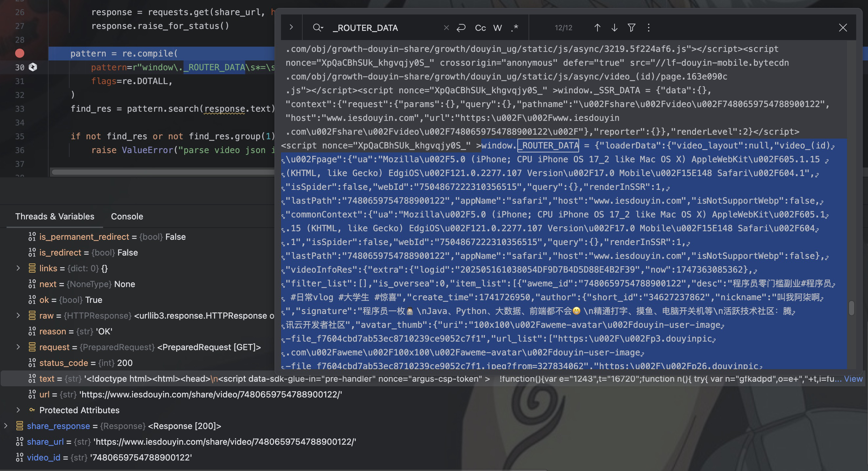
Task: Click the text variable type icon
Action: (x=32, y=379)
